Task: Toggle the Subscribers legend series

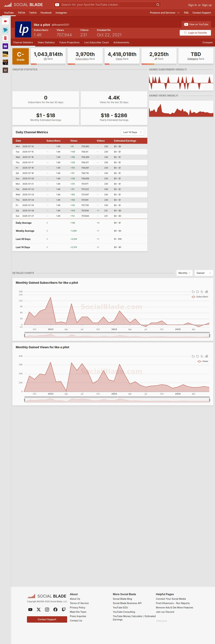Action: coord(200,297)
